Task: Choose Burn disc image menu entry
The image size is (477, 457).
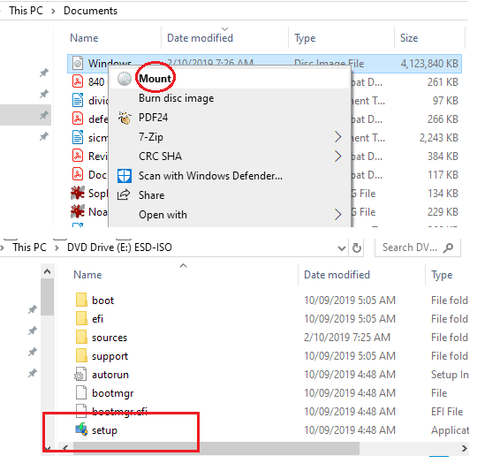Action: click(x=176, y=98)
